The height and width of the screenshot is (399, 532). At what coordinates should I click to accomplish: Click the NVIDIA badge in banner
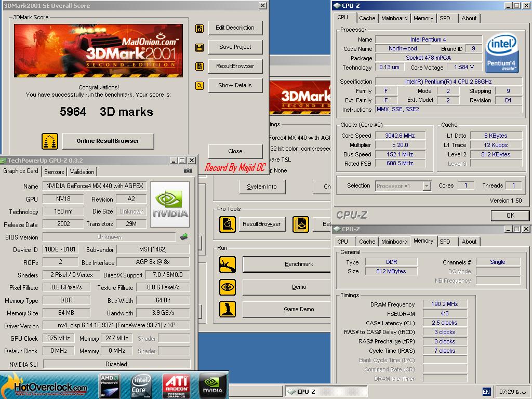(212, 386)
